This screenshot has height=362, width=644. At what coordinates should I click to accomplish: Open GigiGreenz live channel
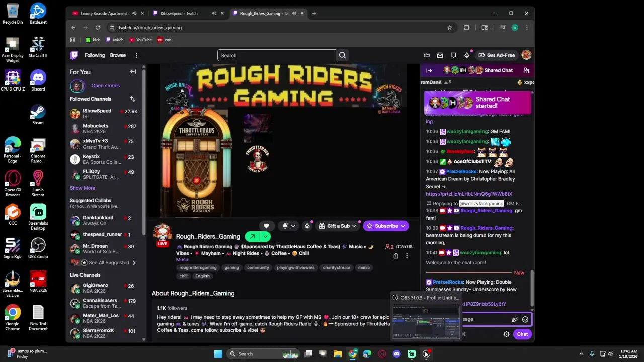(x=104, y=288)
